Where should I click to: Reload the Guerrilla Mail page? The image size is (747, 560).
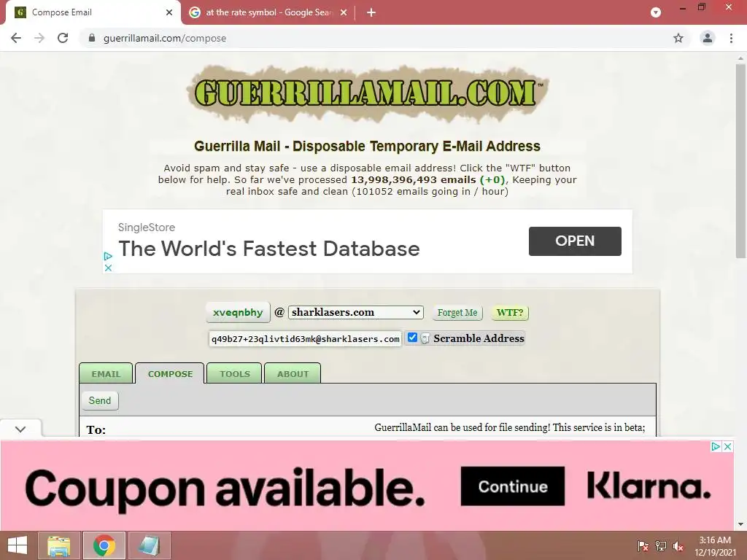click(63, 38)
